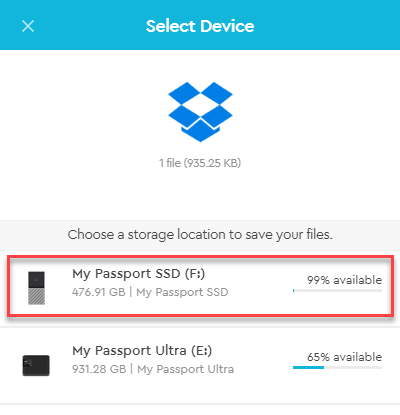This screenshot has width=400, height=415.
Task: Click '476.91 GB | My Passport SSD' details
Action: (x=150, y=292)
